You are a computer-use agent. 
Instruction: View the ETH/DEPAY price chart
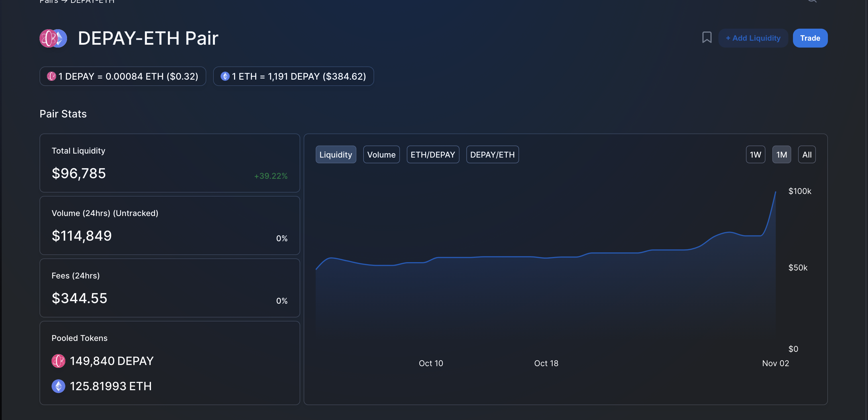pos(433,154)
